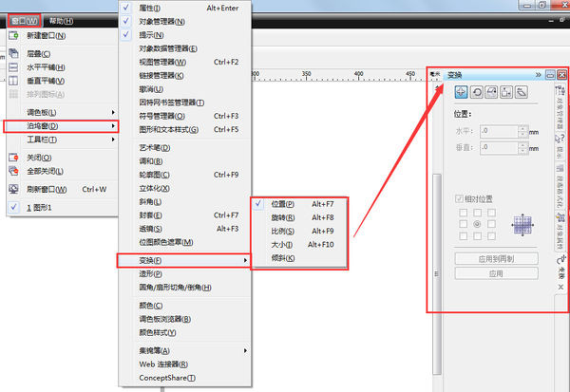Open the Web 连接器(R) entry

(x=185, y=364)
